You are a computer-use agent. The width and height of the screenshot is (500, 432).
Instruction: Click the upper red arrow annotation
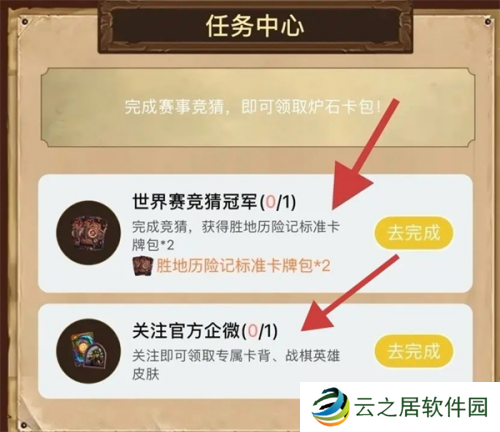tap(364, 155)
